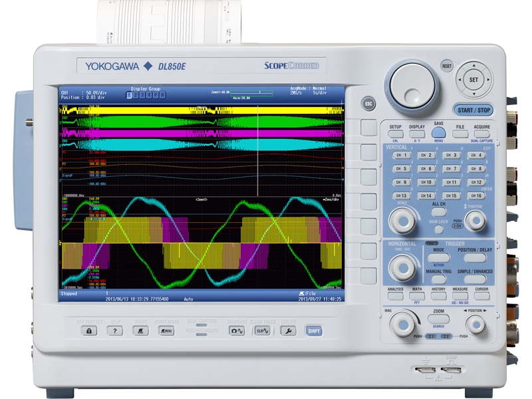Click the vertical SCALE knob
This screenshot has width=532, height=399.
tap(403, 221)
